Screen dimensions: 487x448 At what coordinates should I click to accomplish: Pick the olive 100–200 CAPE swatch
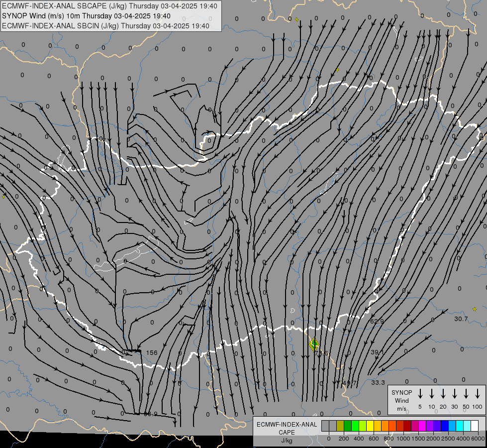(340, 426)
